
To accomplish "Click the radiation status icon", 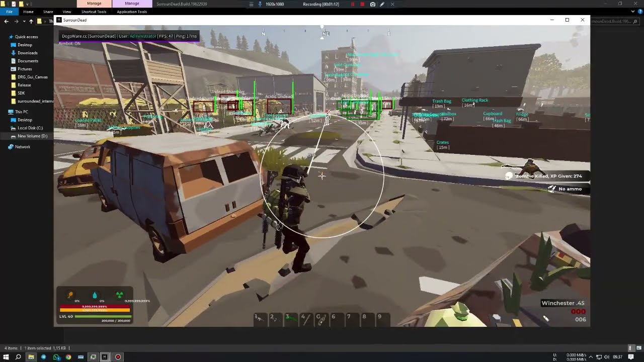I will 119,295.
